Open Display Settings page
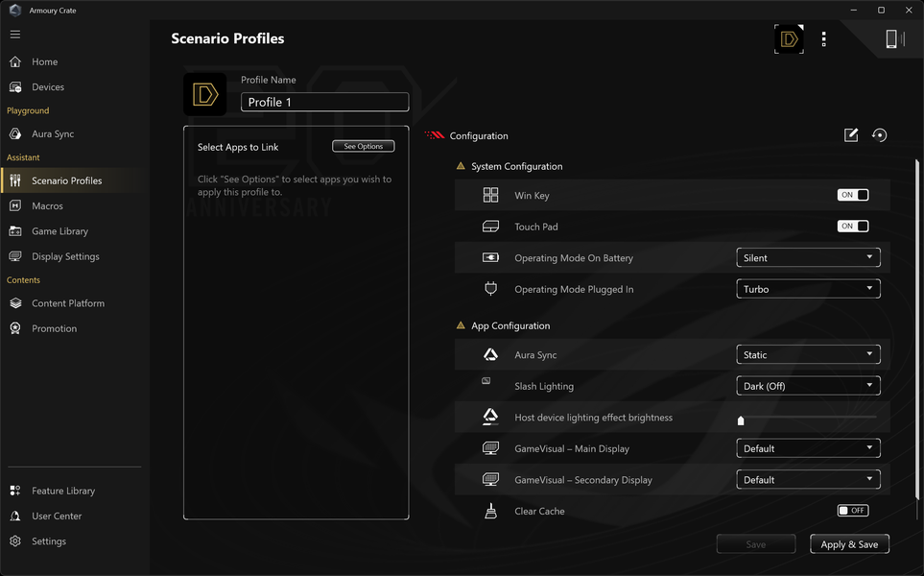 65,257
